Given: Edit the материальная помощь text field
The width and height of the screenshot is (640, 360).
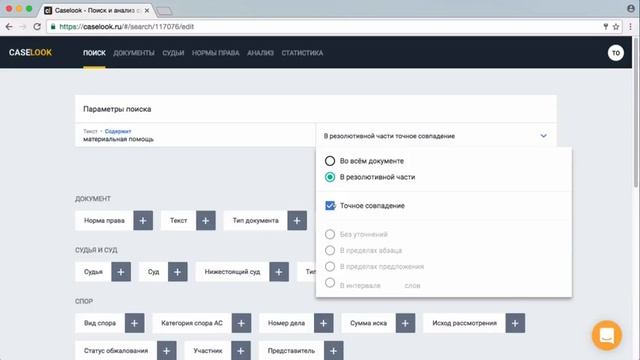Looking at the screenshot, I should [x=195, y=136].
